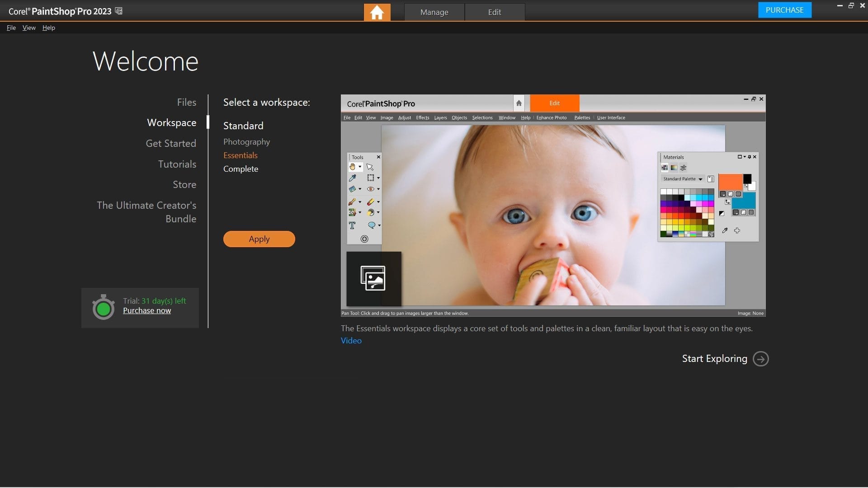
Task: Click the Essentials workspace preview image
Action: click(x=553, y=206)
